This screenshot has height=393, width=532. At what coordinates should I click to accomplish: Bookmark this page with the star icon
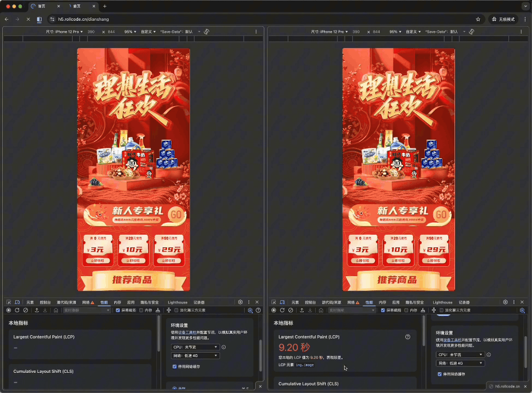coord(478,19)
